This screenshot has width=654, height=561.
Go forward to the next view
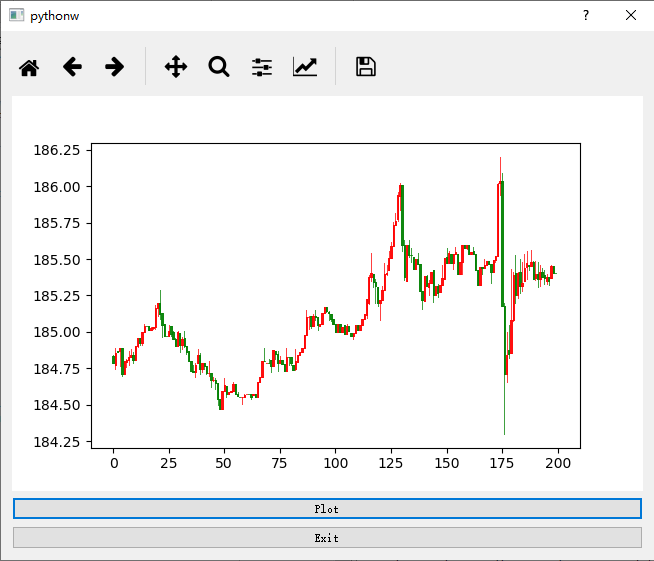pos(114,67)
